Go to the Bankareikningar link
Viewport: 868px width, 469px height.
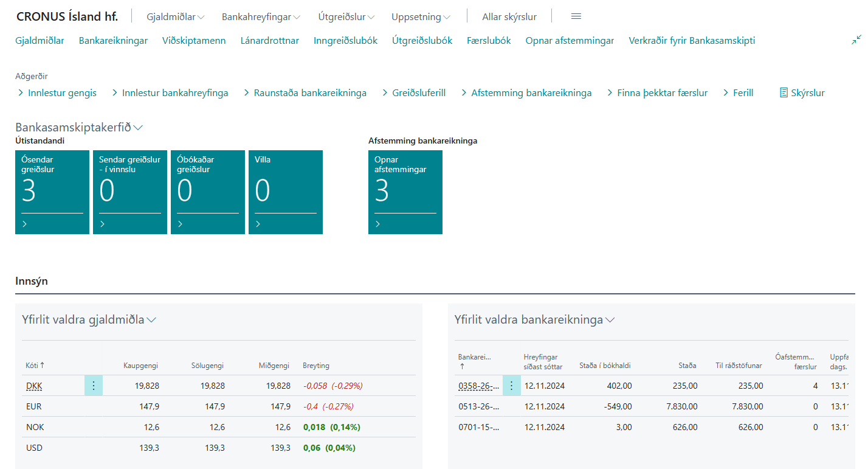113,41
